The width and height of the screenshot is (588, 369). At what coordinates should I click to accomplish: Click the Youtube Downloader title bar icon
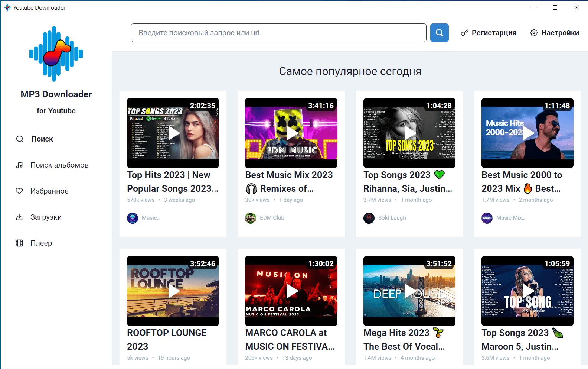click(x=7, y=7)
